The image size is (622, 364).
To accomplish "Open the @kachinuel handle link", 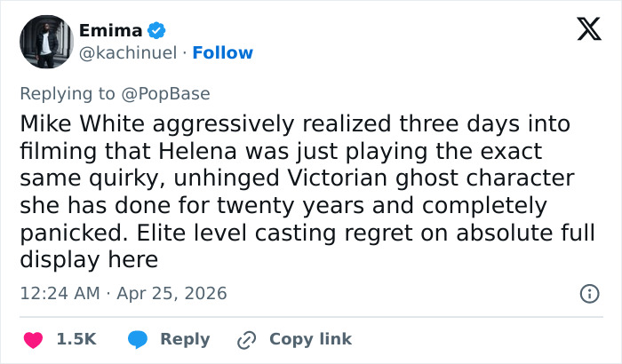I will (128, 52).
